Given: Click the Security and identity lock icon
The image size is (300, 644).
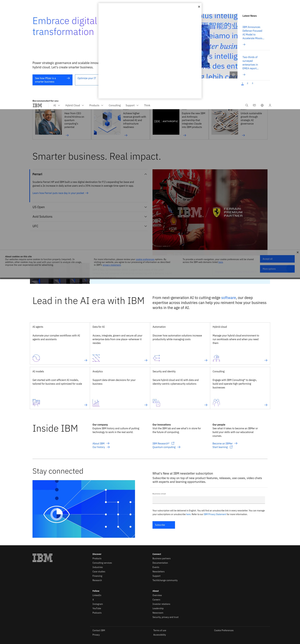Looking at the screenshot, I should 156,402.
